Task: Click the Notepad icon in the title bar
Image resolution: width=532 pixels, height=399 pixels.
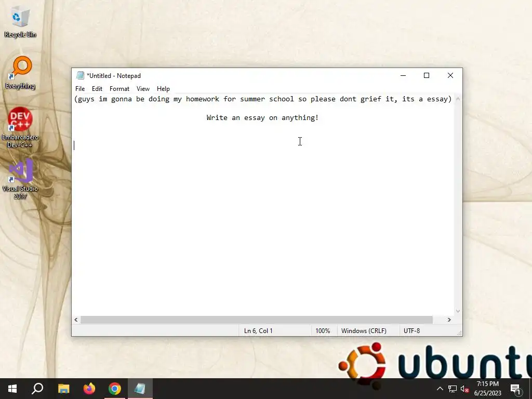Action: coord(80,75)
